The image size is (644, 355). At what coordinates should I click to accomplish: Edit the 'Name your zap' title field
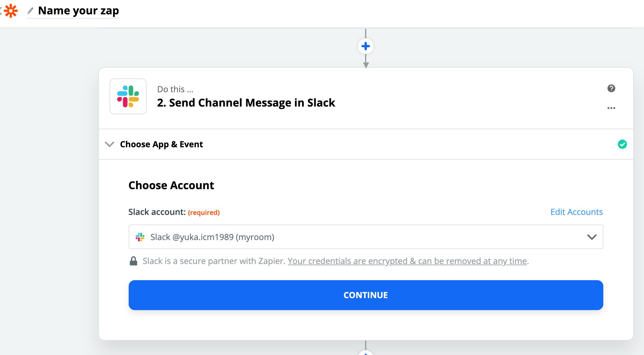click(x=78, y=11)
